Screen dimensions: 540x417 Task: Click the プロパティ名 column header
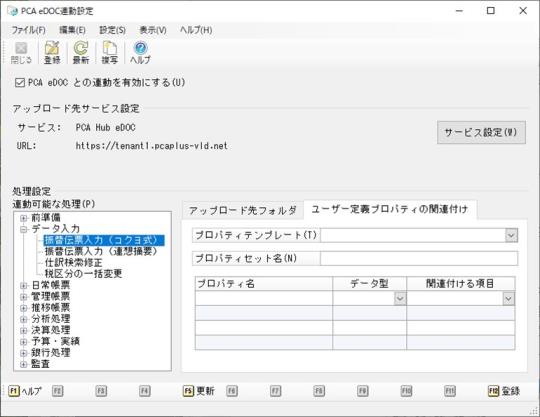point(264,284)
